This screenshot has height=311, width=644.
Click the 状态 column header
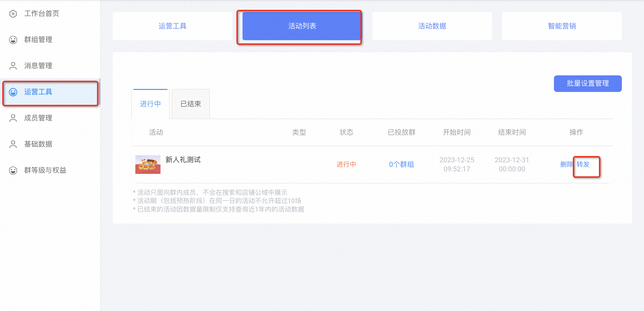click(x=346, y=132)
